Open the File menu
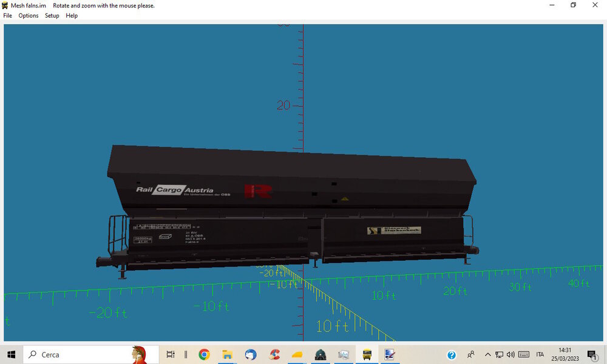Image resolution: width=607 pixels, height=364 pixels. tap(7, 16)
